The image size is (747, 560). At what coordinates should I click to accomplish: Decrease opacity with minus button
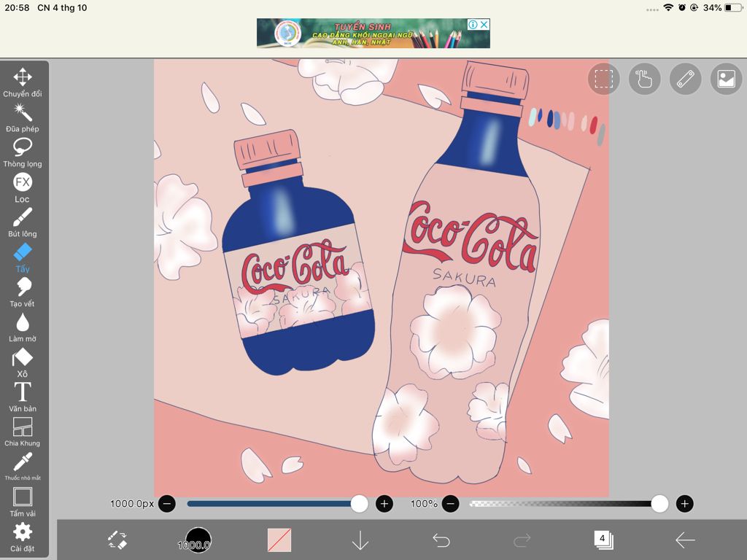tap(451, 503)
